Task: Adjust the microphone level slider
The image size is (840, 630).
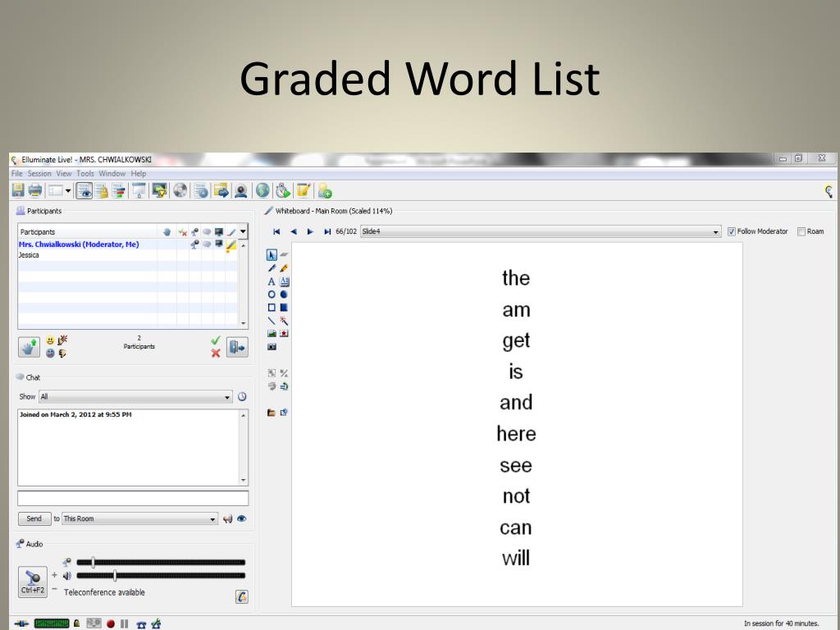Action: 94,562
